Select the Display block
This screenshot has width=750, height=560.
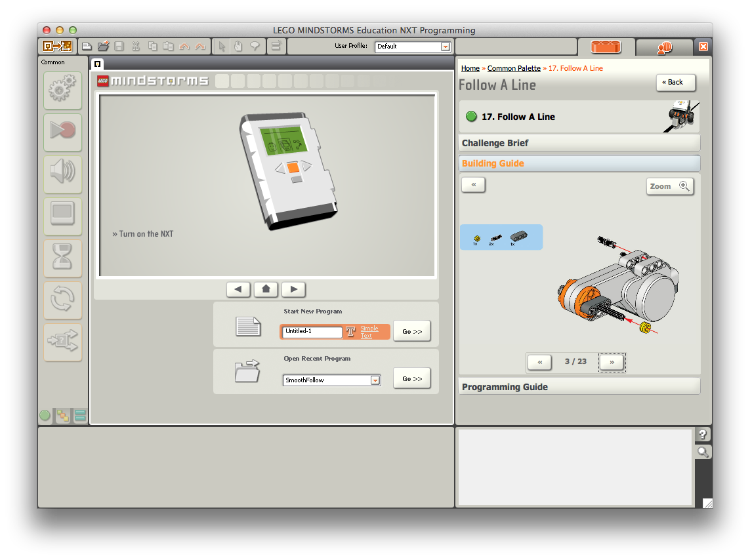[x=62, y=216]
